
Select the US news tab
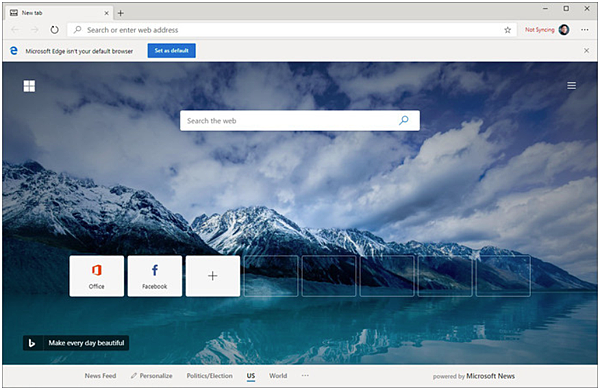point(251,376)
